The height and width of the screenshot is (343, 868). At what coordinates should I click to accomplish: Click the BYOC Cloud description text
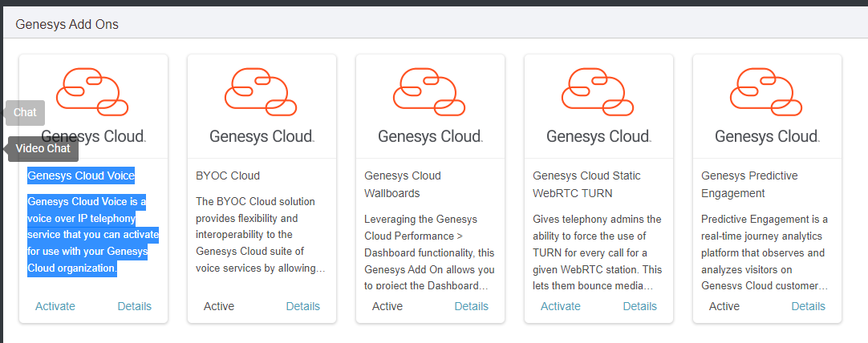pos(261,235)
